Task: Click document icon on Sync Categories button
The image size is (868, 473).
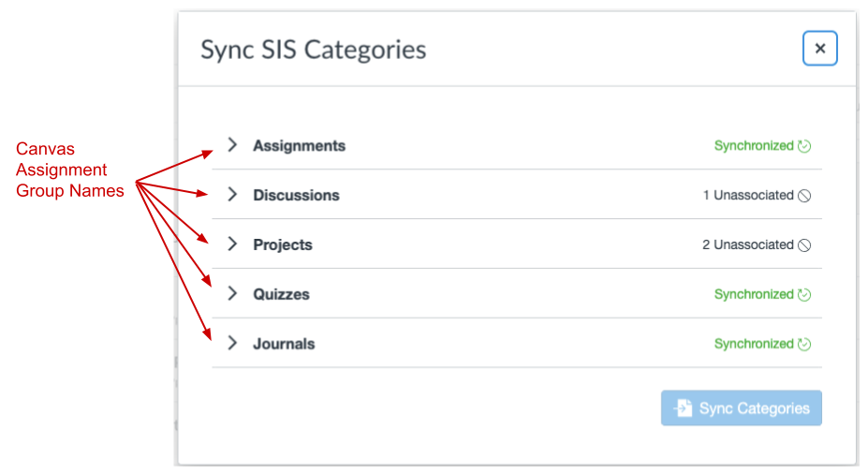Action: coord(684,408)
